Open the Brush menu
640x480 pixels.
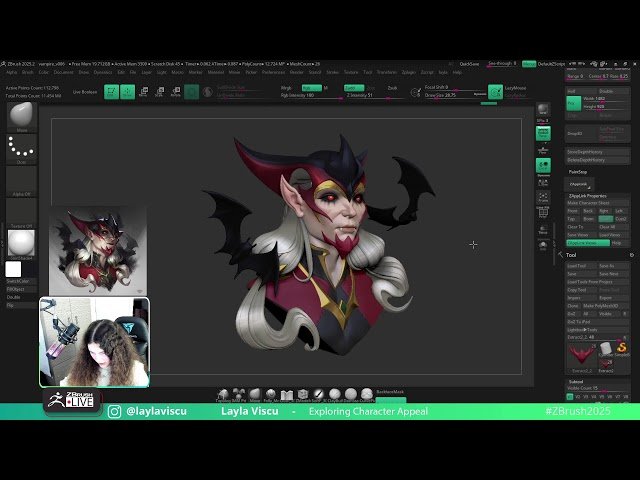coord(28,72)
